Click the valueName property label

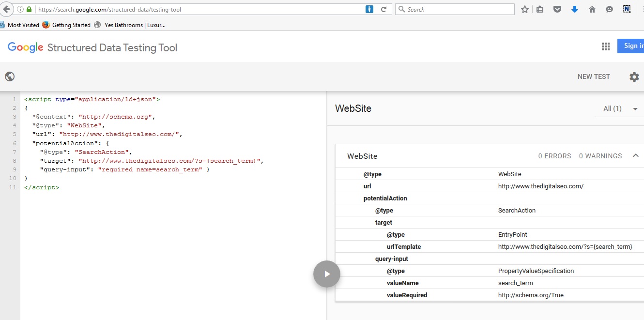point(402,283)
